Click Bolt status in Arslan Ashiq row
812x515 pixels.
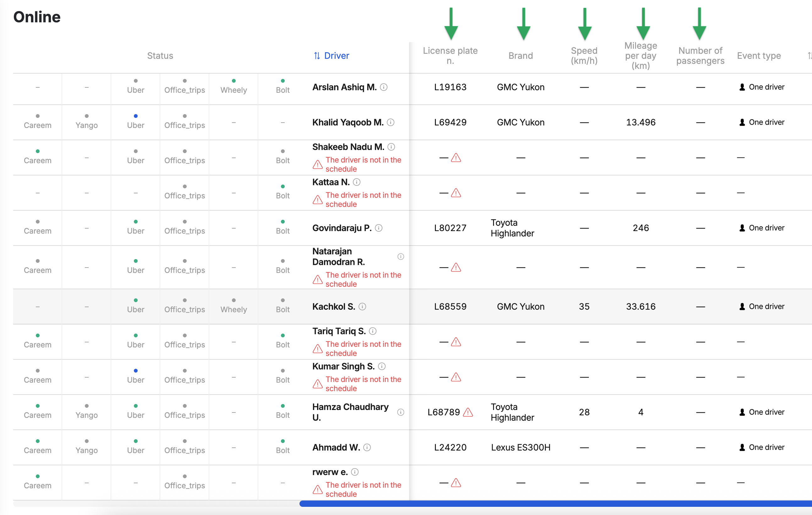(x=283, y=86)
